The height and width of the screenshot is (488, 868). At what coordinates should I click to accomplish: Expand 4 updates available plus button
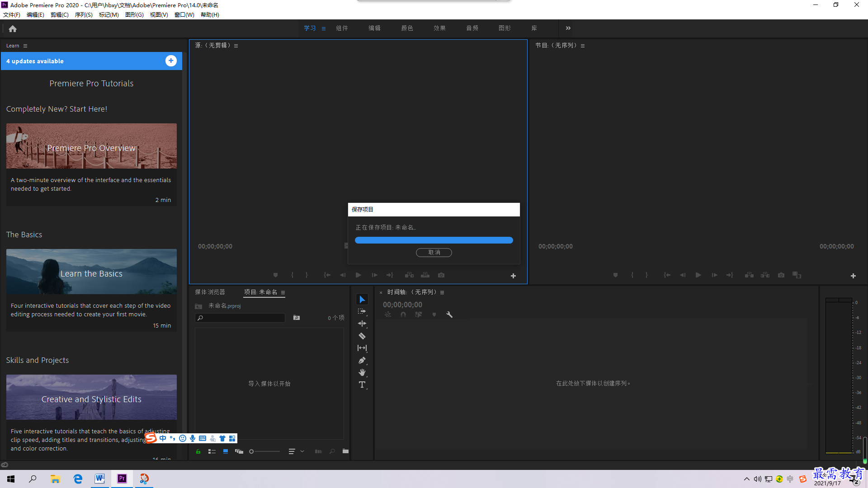pos(171,61)
